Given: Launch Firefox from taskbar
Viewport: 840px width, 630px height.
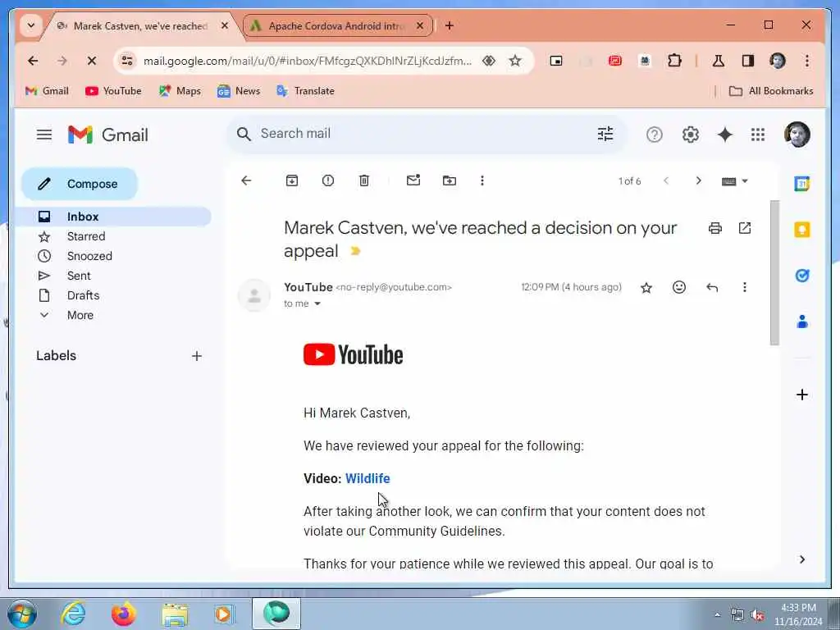Looking at the screenshot, I should click(x=124, y=614).
